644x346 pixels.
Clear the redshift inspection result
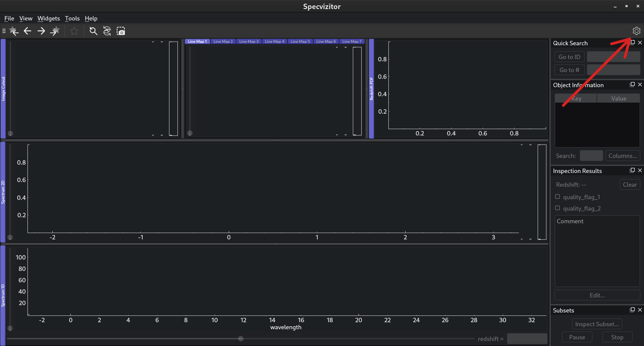[x=630, y=185]
